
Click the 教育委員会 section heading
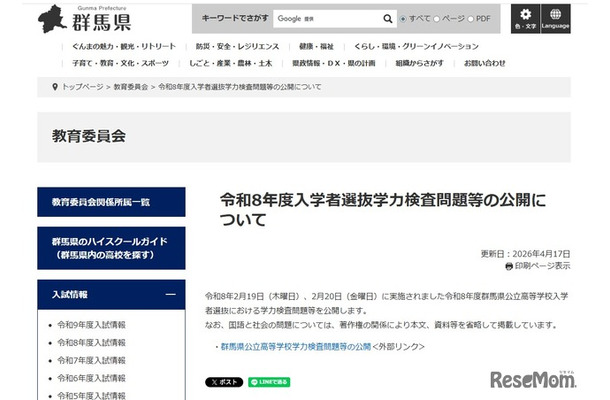click(x=89, y=136)
